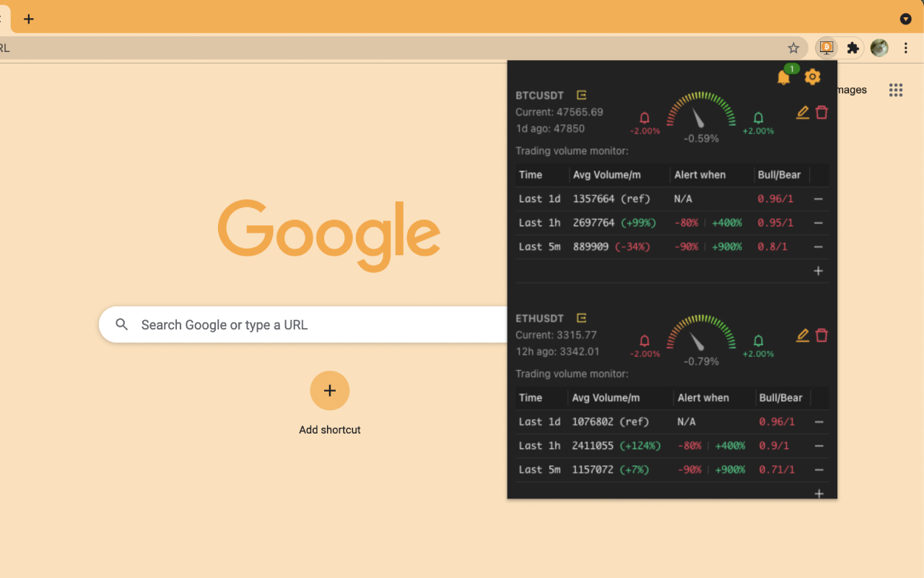Click the ETHUSDT '-0.79%' gauge reading
The width and height of the screenshot is (924, 578).
[x=701, y=361]
